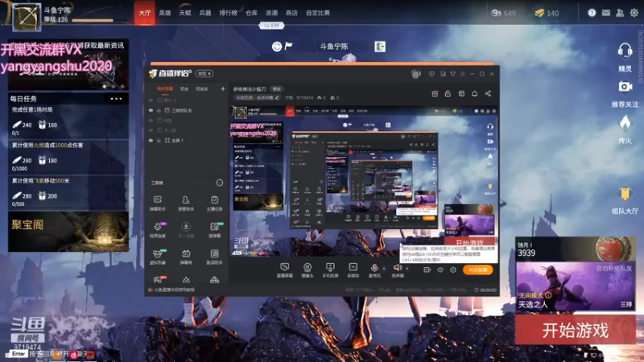The image size is (644, 362).
Task: Open streaming settings gear beside 关闭直播
Action: pyautogui.click(x=453, y=269)
